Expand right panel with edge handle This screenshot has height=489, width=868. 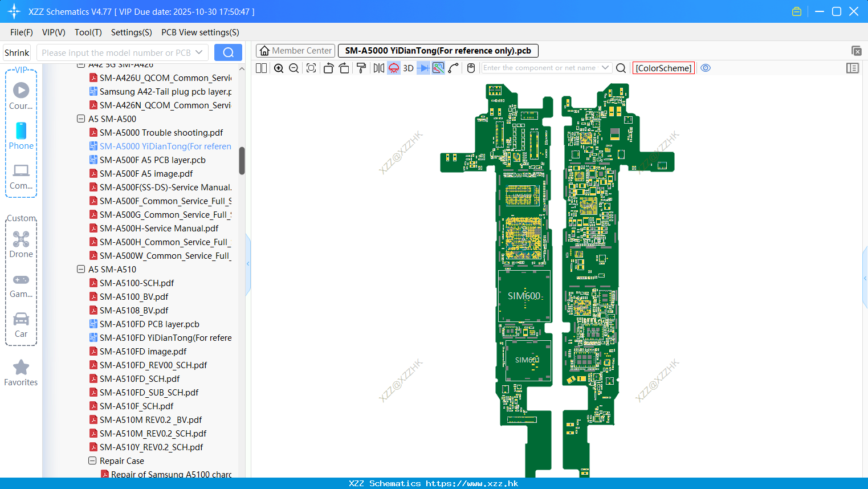click(x=865, y=278)
